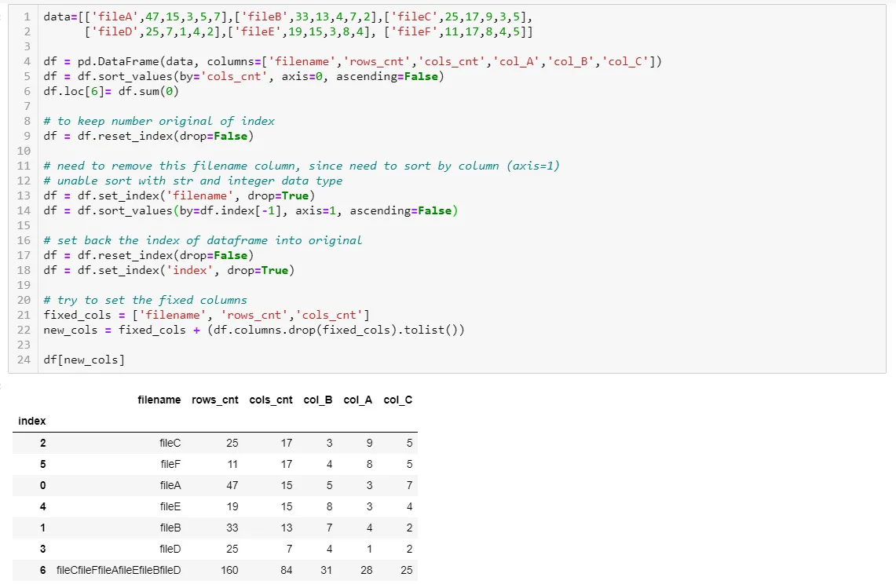Image resolution: width=896 pixels, height=588 pixels.
Task: Click comment '# set back the index of dataframe into original'
Action: (x=203, y=240)
